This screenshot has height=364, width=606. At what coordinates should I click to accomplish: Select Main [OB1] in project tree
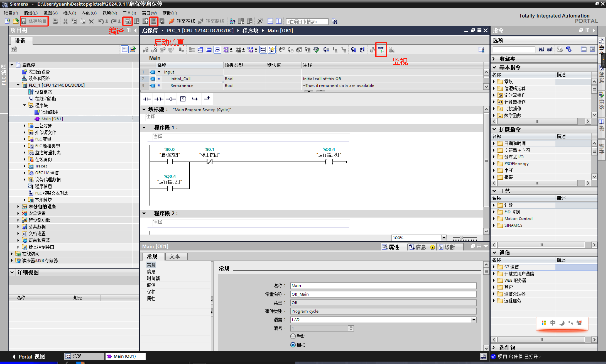point(52,119)
